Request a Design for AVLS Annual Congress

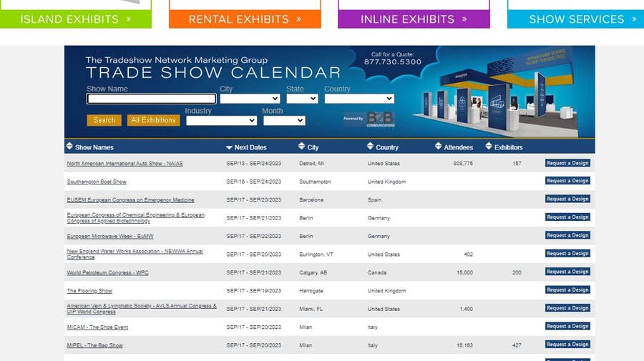[x=567, y=308]
